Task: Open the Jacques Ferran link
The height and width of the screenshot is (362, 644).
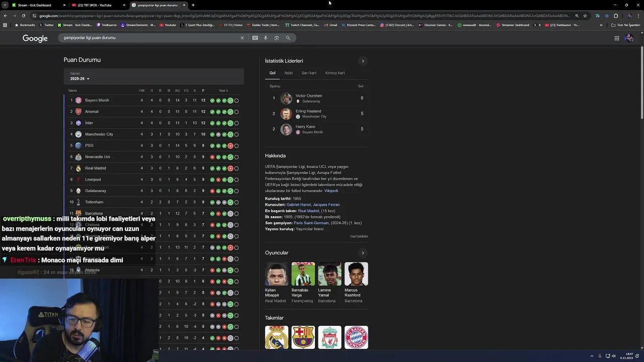Action: (x=326, y=205)
